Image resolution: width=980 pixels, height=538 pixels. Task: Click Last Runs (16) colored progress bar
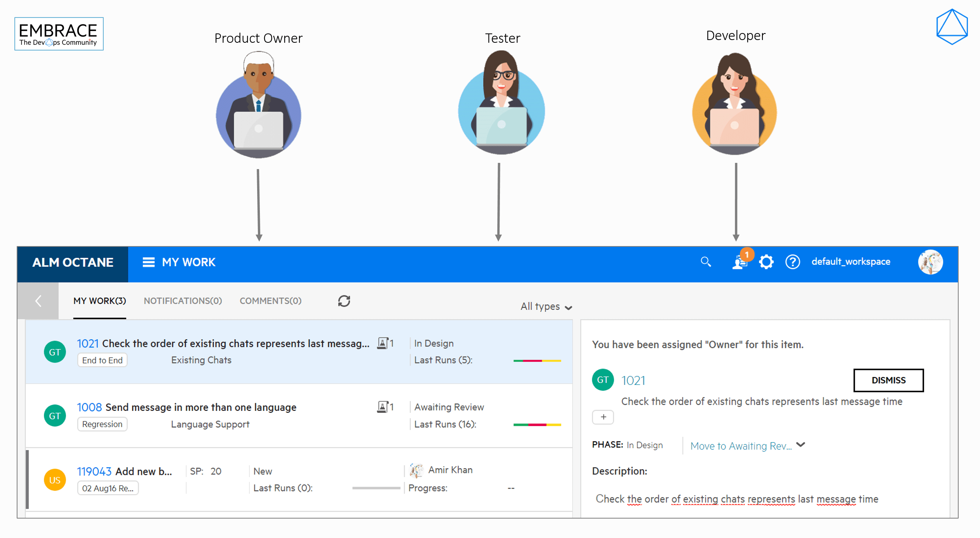coord(537,424)
